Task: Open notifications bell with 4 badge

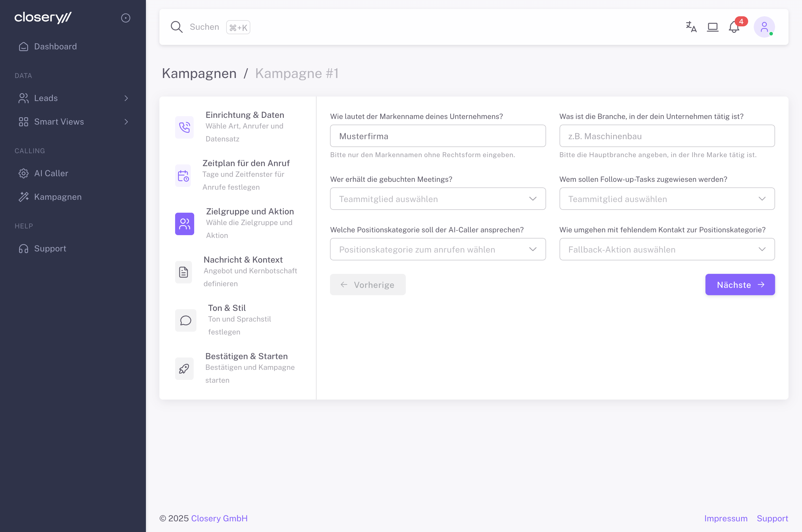Action: (x=734, y=27)
